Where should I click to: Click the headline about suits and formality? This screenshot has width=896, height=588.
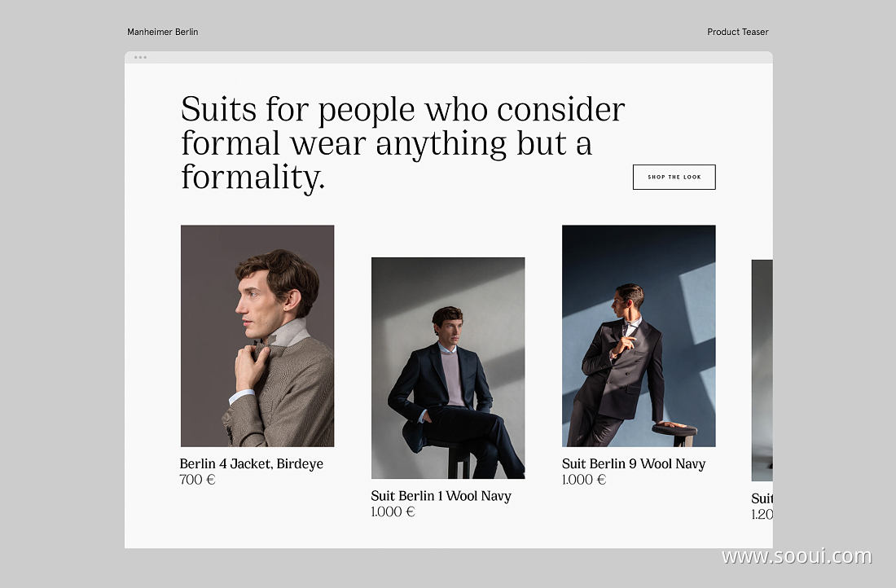[x=403, y=143]
